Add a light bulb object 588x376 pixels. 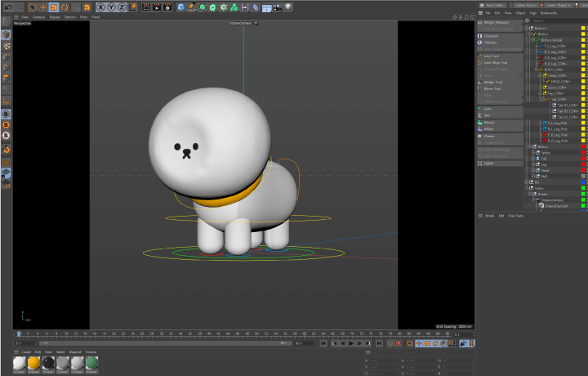click(x=288, y=7)
